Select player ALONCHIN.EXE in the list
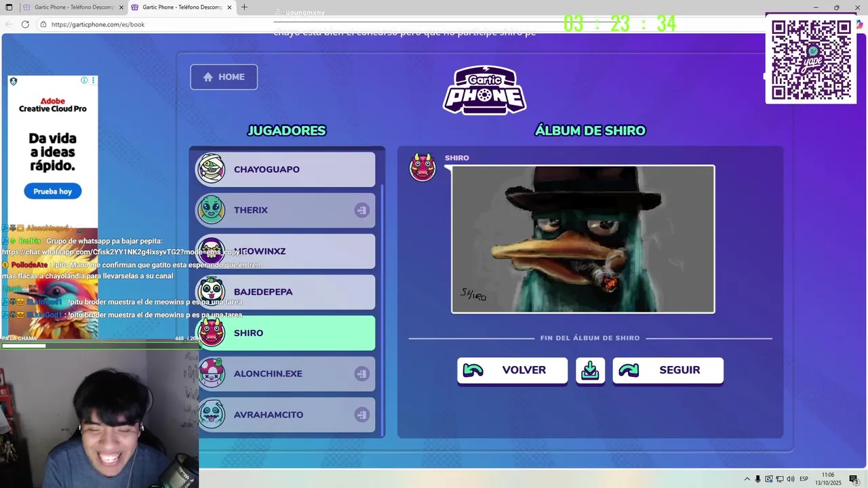 click(285, 373)
